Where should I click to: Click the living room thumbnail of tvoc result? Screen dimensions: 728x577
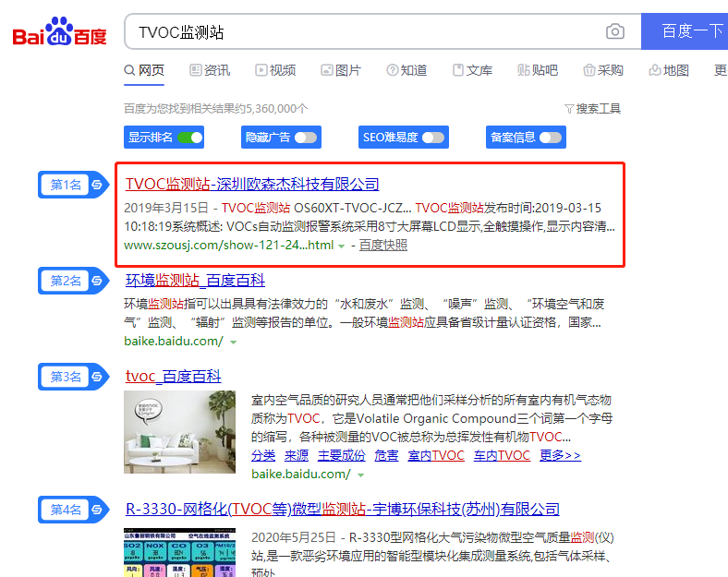point(179,432)
